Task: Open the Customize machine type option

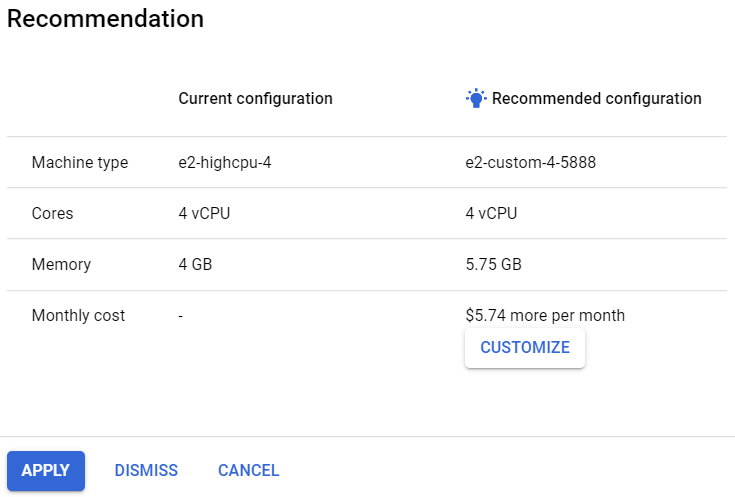Action: [x=524, y=348]
